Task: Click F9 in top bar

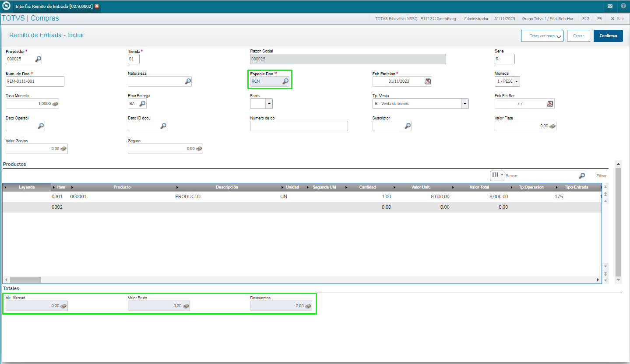Action: (599, 19)
